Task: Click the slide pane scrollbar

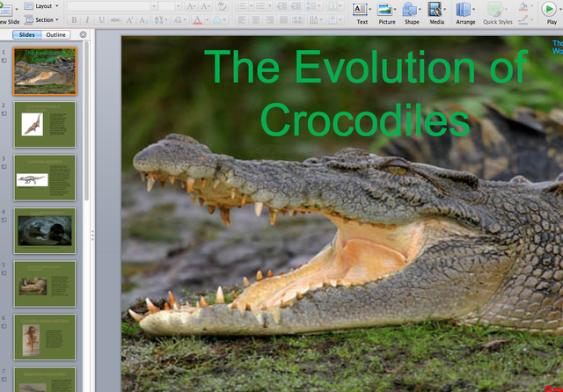Action: [x=86, y=121]
